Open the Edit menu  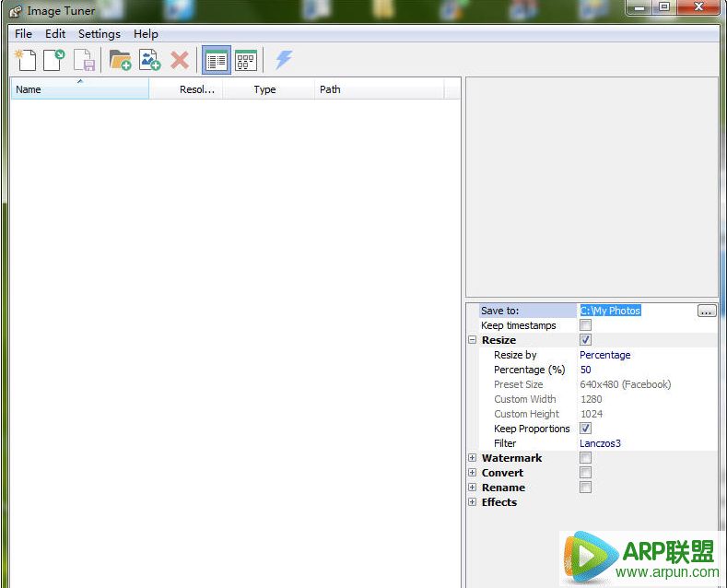click(x=55, y=34)
